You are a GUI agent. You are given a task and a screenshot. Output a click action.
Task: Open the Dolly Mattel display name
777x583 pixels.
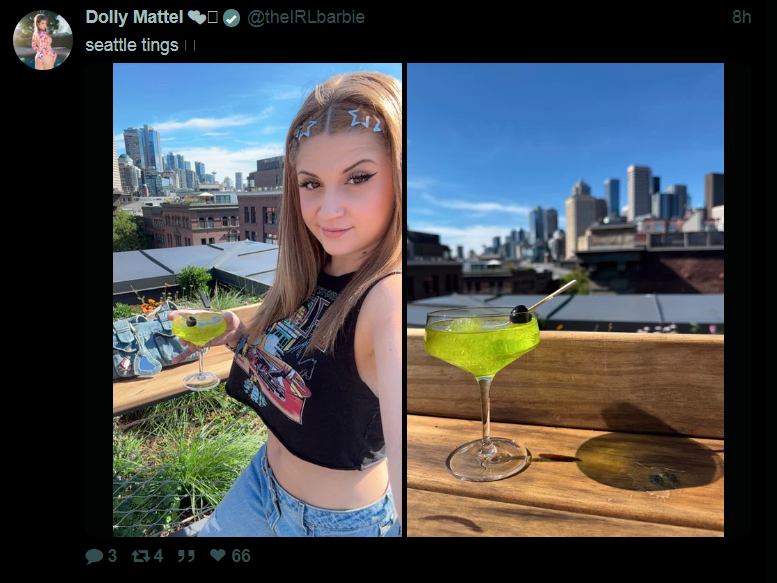pyautogui.click(x=134, y=17)
